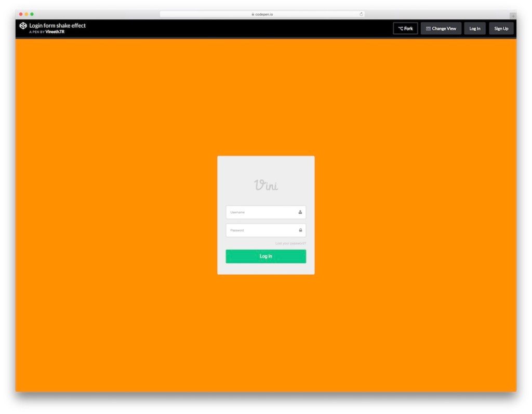Click the Sign Up button
The image size is (532, 414).
501,28
